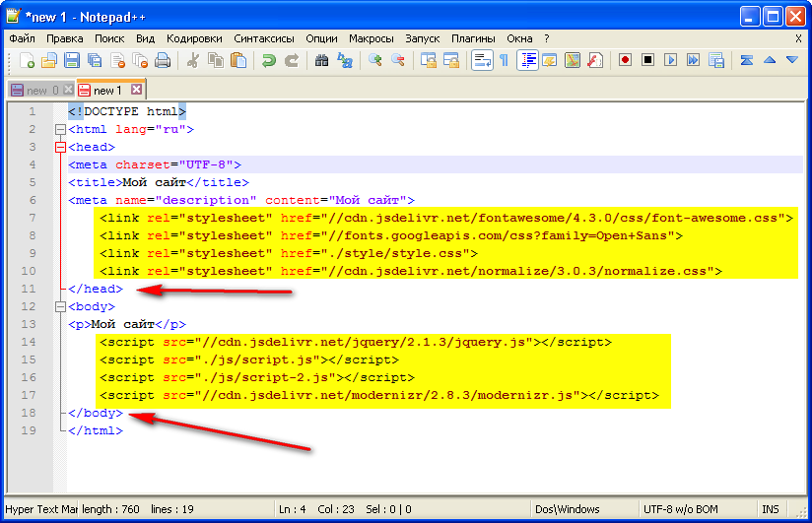Image resolution: width=812 pixels, height=523 pixels.
Task: Open the Поиск menu
Action: [x=109, y=38]
